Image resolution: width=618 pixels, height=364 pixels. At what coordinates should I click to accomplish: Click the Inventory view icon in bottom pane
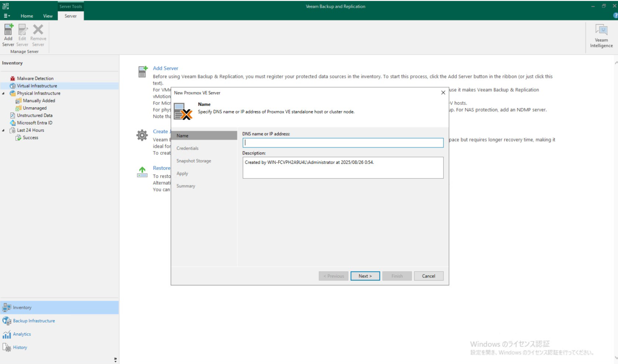point(7,307)
